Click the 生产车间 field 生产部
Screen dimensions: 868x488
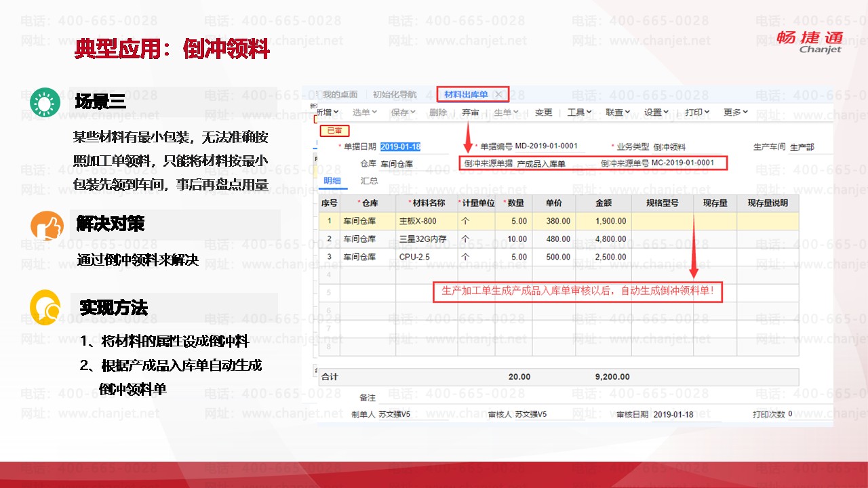tap(810, 146)
